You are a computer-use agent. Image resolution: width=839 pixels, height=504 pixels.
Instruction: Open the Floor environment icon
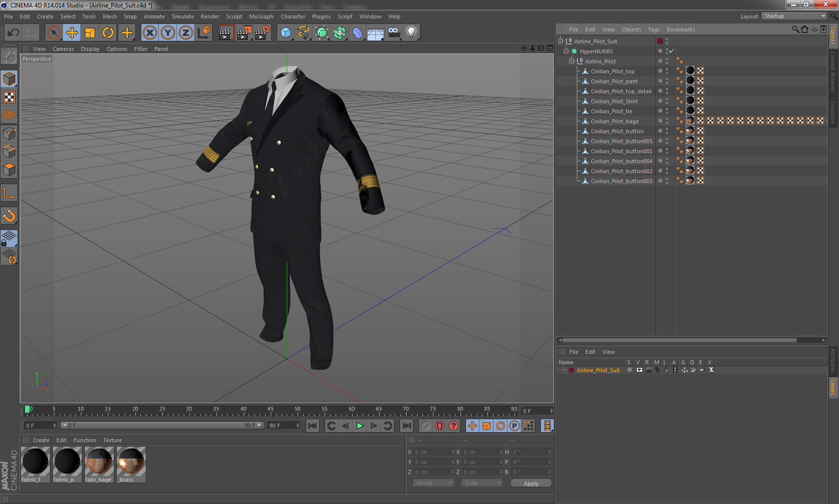376,33
